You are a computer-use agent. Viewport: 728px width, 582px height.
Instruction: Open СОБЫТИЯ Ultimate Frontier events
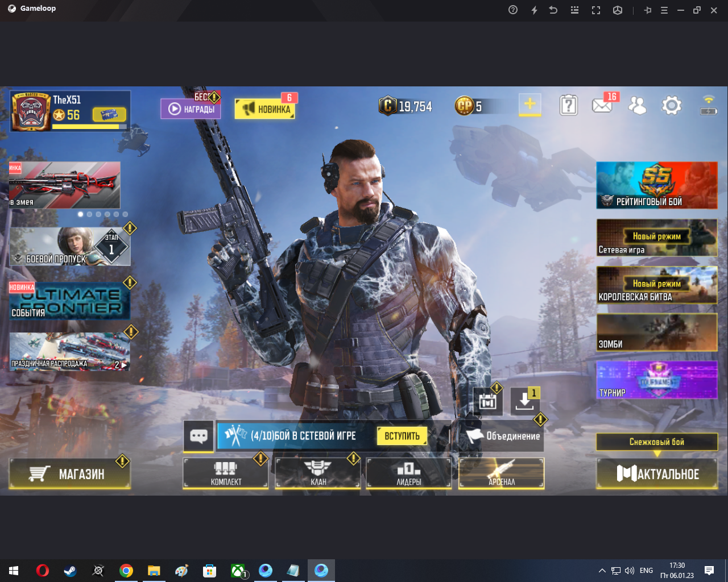[70, 301]
